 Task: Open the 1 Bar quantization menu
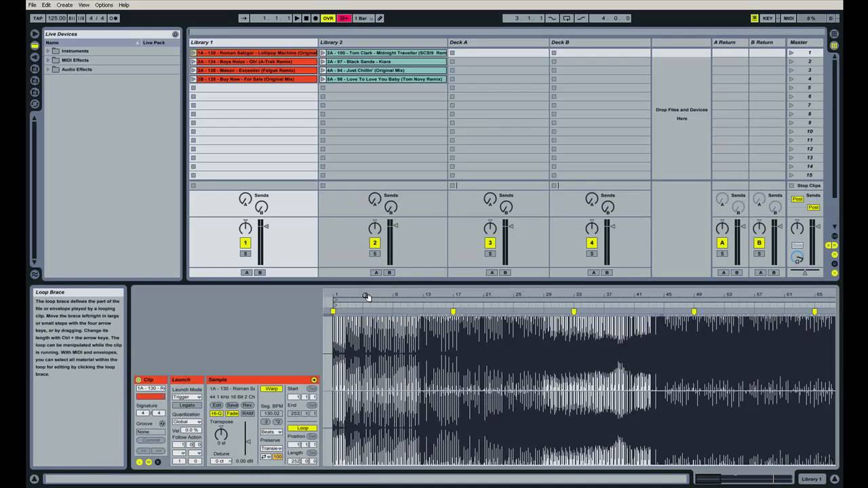click(x=363, y=18)
